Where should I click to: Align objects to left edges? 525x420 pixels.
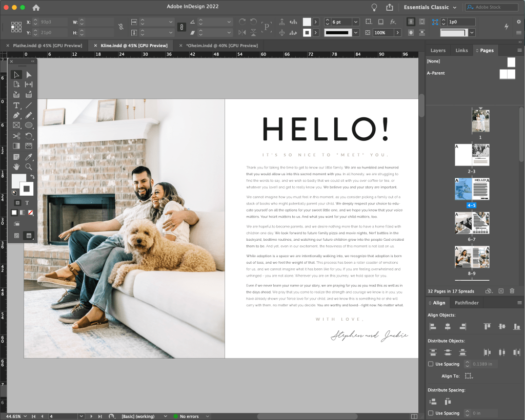433,326
